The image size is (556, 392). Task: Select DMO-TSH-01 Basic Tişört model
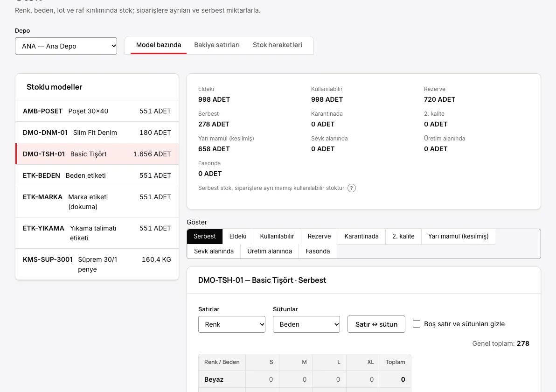tap(97, 154)
